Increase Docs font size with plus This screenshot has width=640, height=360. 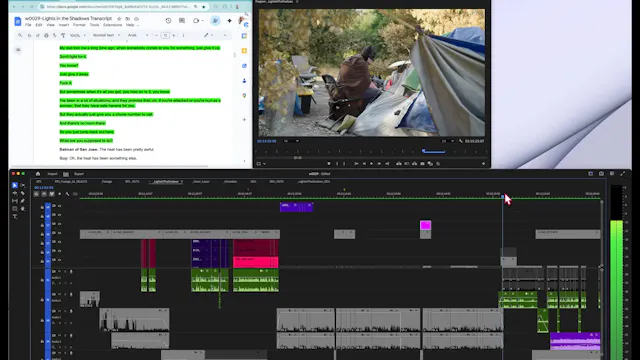(x=173, y=36)
